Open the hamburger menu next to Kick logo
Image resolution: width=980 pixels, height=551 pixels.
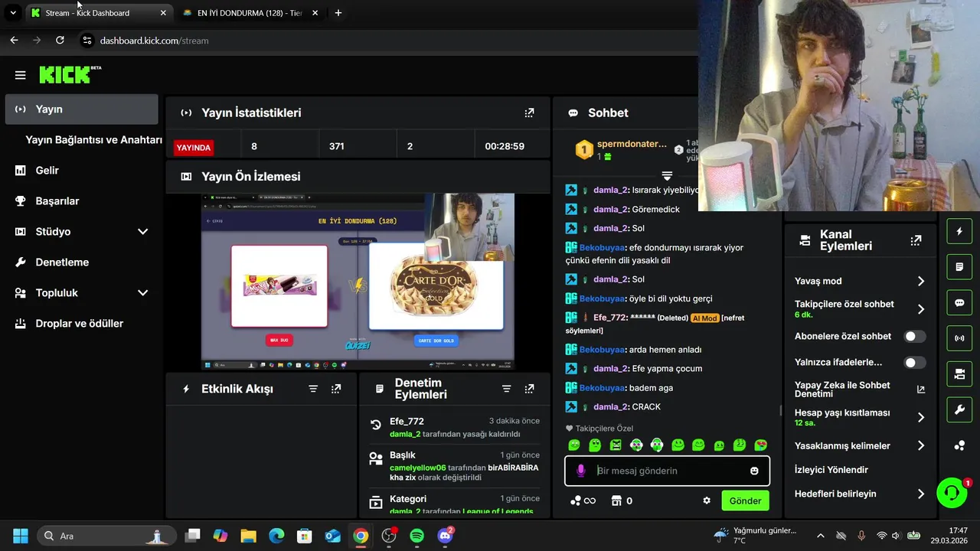click(x=21, y=75)
